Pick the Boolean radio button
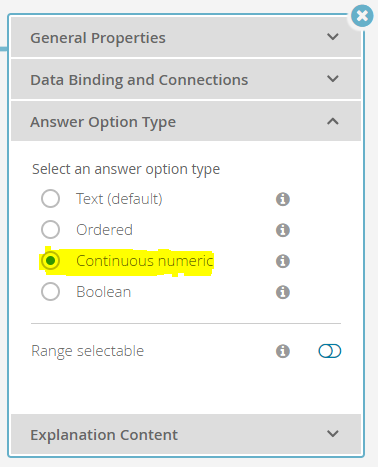This screenshot has width=378, height=467. click(x=50, y=292)
